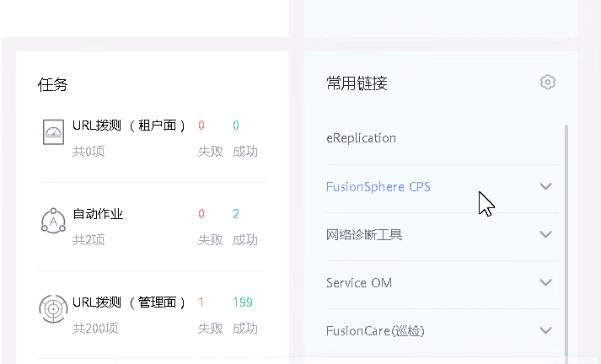
Task: Expand the Service OM chevron
Action: pos(545,283)
